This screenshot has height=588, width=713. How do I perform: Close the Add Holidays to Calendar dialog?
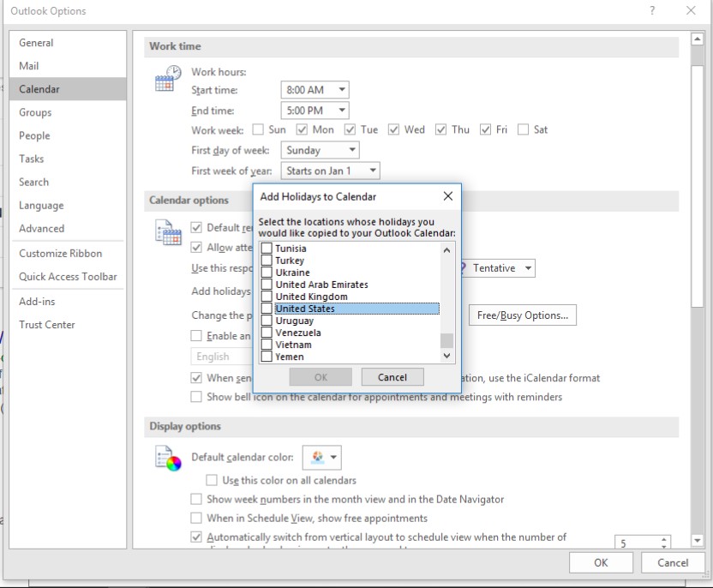[448, 196]
